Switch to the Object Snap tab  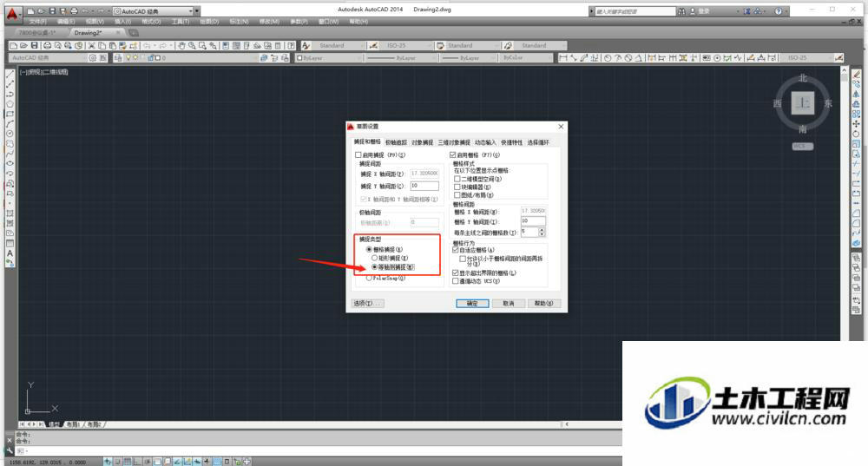click(x=423, y=143)
